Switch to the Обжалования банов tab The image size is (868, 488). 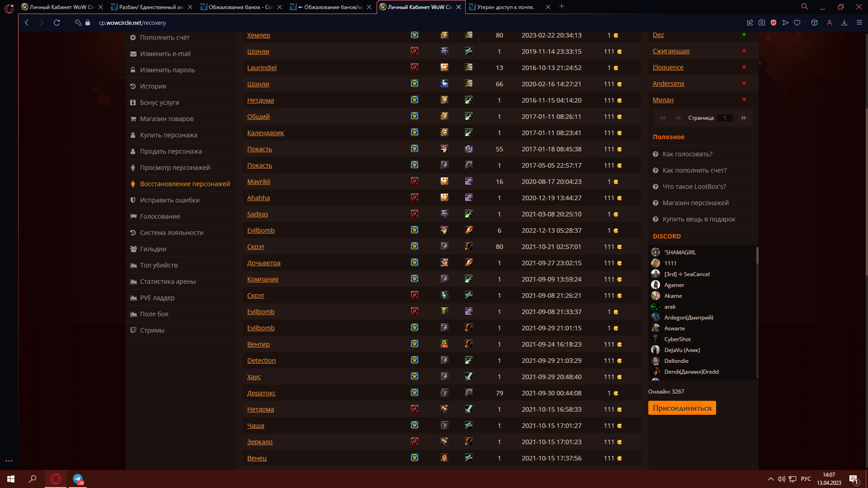coord(241,7)
